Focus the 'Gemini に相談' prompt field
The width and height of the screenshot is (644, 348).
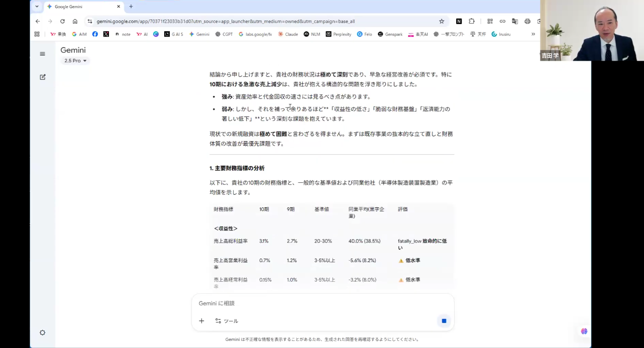321,303
